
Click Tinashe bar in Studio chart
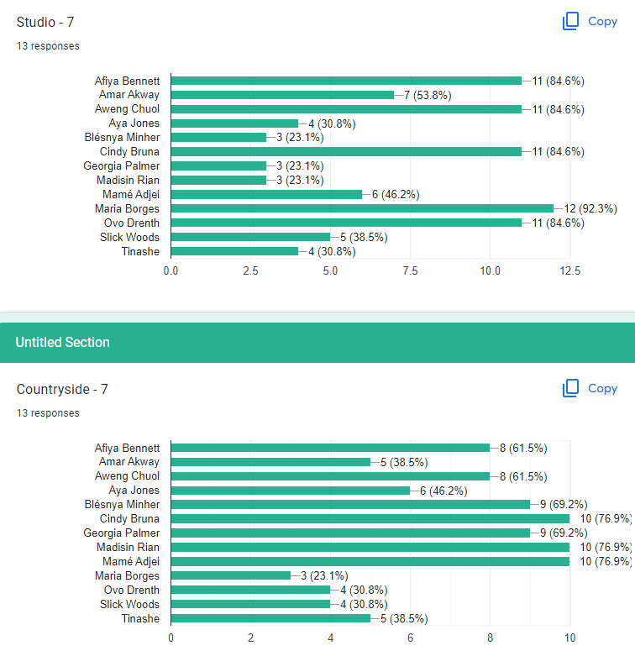(234, 251)
